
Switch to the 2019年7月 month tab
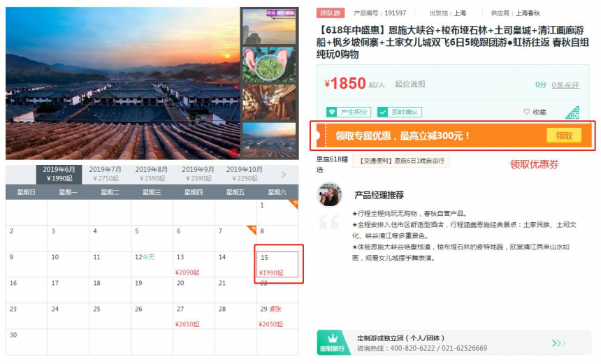pyautogui.click(x=106, y=174)
